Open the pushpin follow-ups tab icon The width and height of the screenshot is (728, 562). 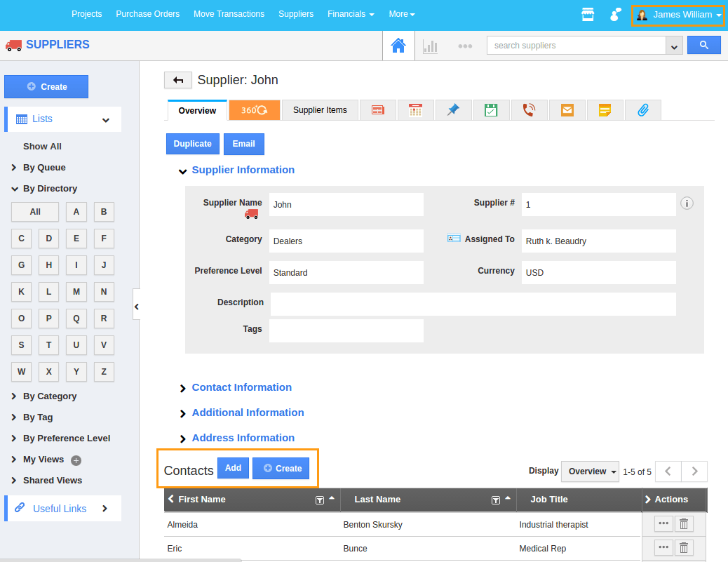point(453,110)
